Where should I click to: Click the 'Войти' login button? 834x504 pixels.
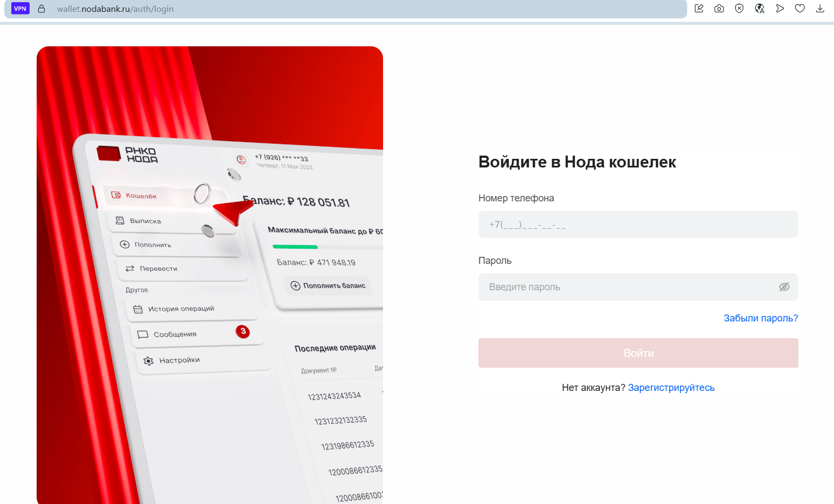point(638,353)
